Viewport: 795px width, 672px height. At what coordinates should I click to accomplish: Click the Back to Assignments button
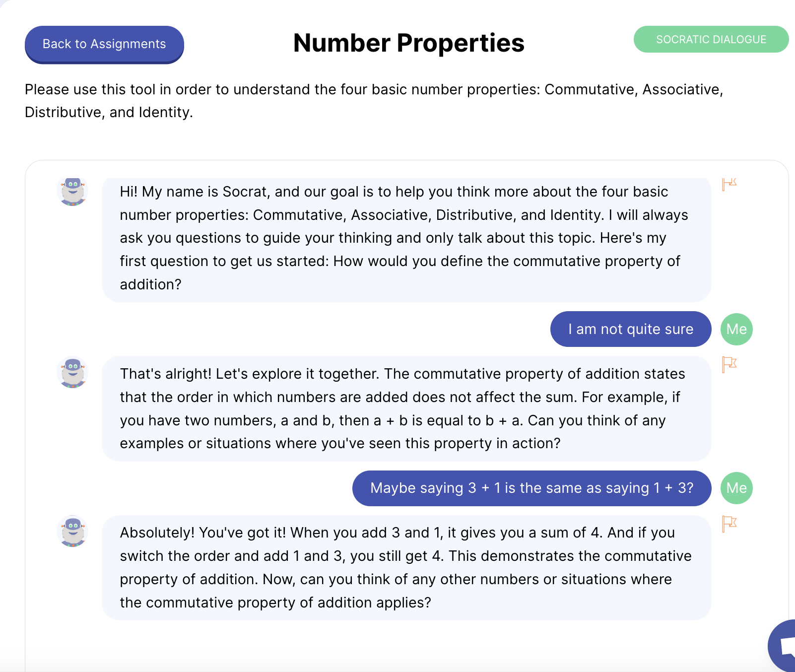104,44
